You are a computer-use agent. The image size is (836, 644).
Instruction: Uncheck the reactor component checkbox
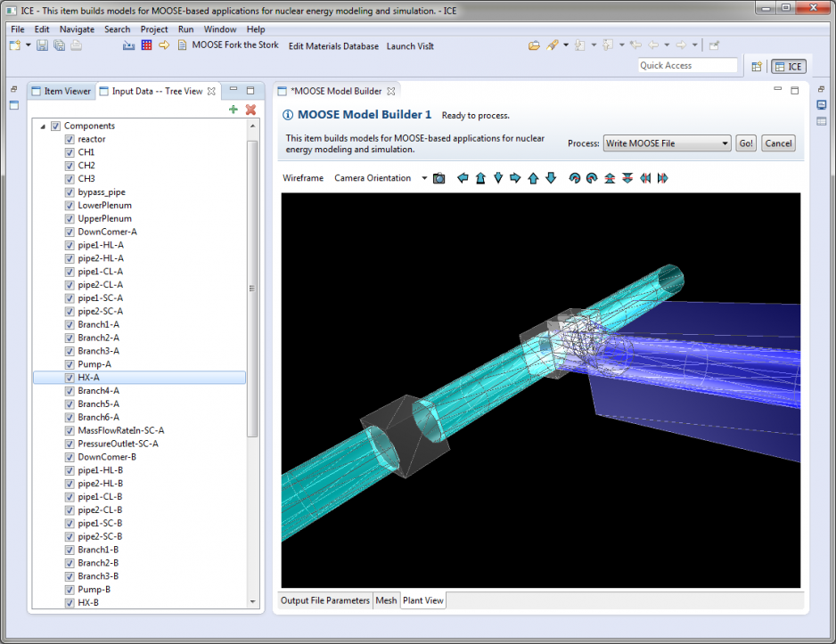(x=70, y=139)
